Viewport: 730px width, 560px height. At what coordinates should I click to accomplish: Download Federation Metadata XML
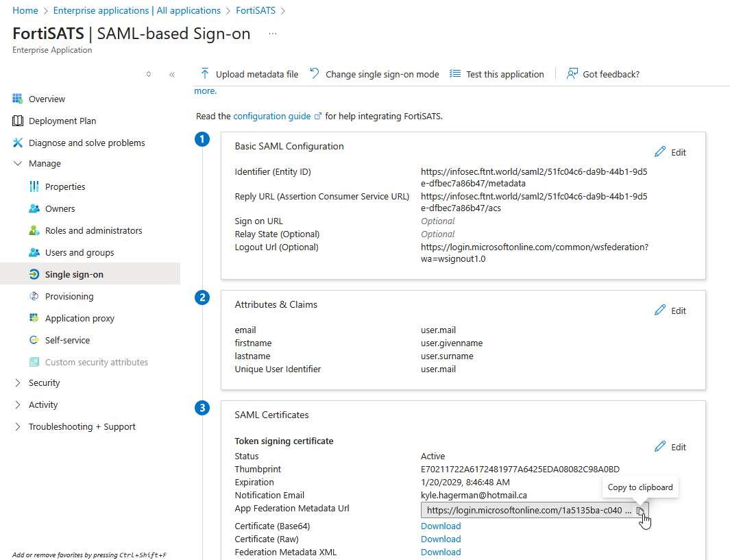[441, 552]
